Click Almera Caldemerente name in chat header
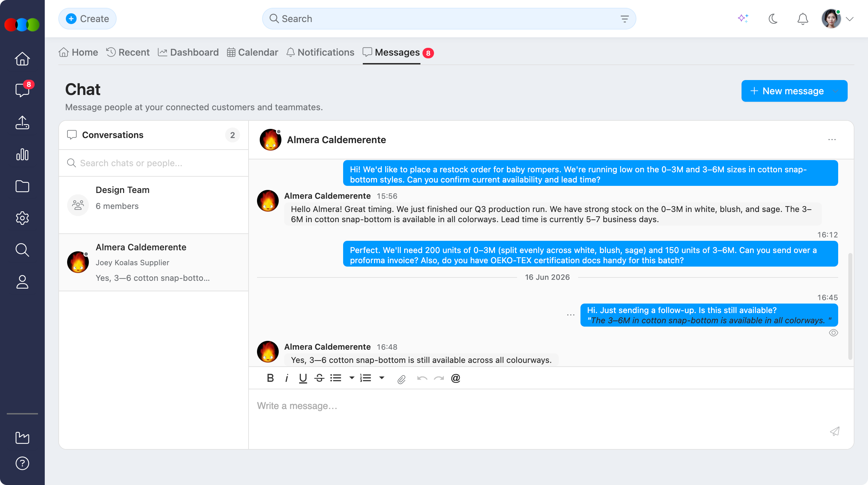 point(336,140)
